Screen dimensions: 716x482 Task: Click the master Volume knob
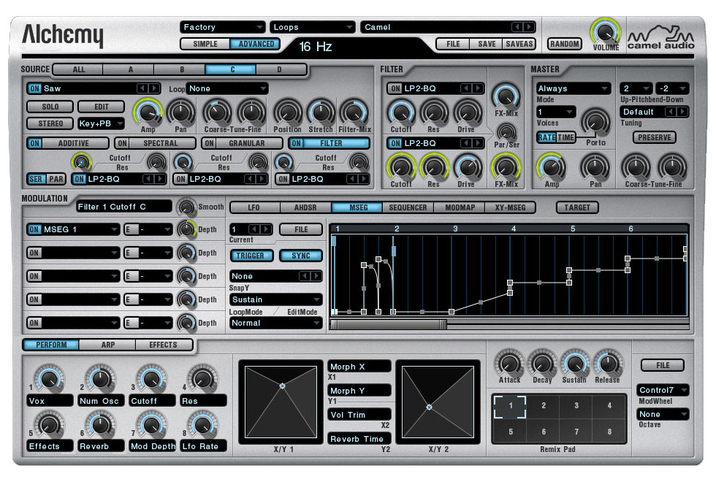coord(604,32)
